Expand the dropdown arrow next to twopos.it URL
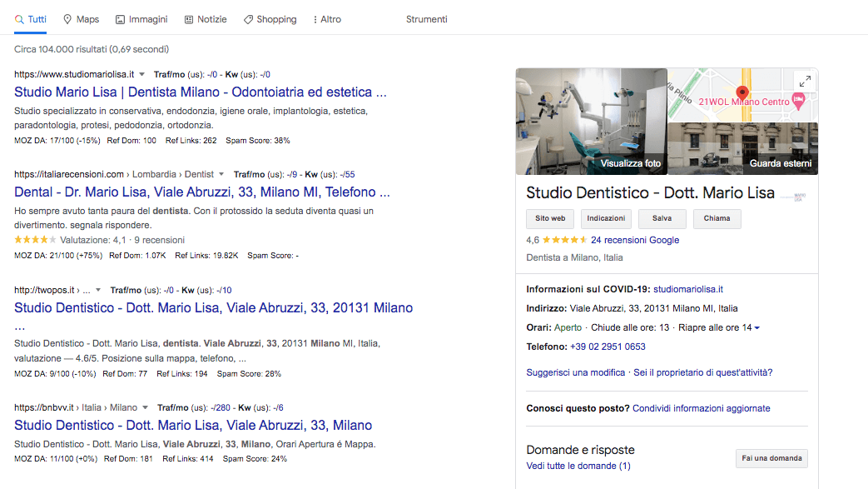868x489 pixels. click(x=98, y=290)
